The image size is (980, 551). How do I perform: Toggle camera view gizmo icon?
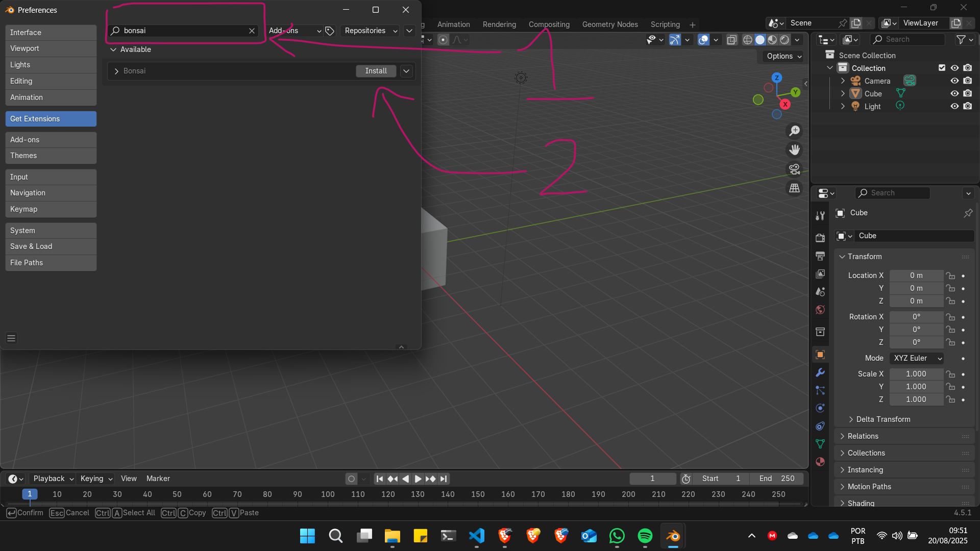coord(795,169)
